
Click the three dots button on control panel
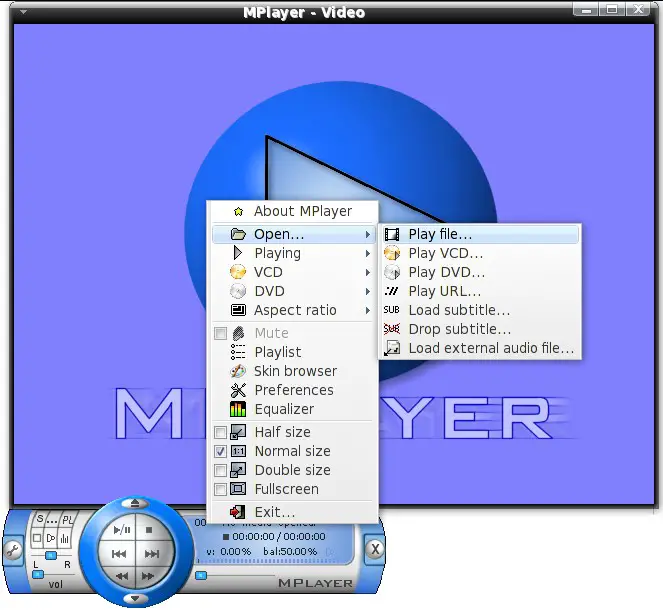click(x=52, y=521)
